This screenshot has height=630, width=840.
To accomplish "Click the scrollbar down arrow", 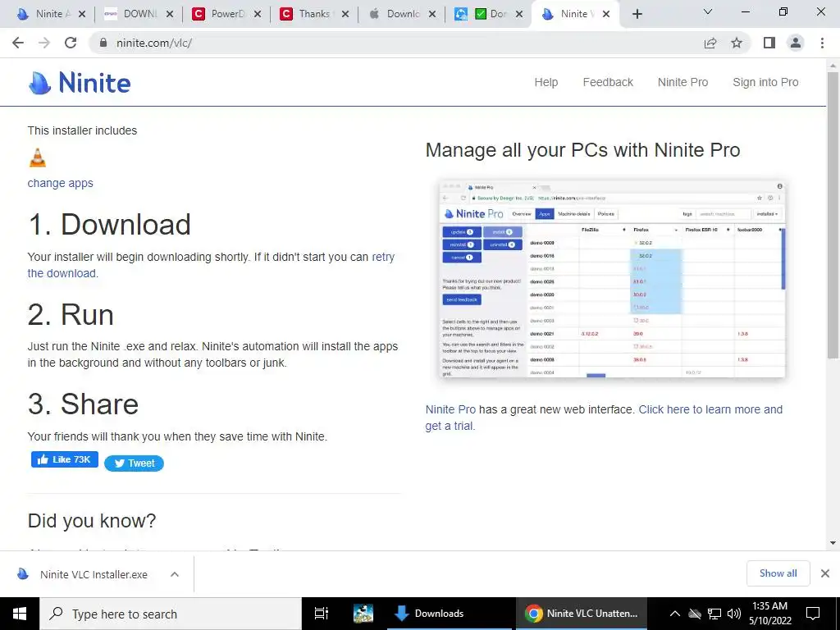I will (x=833, y=543).
